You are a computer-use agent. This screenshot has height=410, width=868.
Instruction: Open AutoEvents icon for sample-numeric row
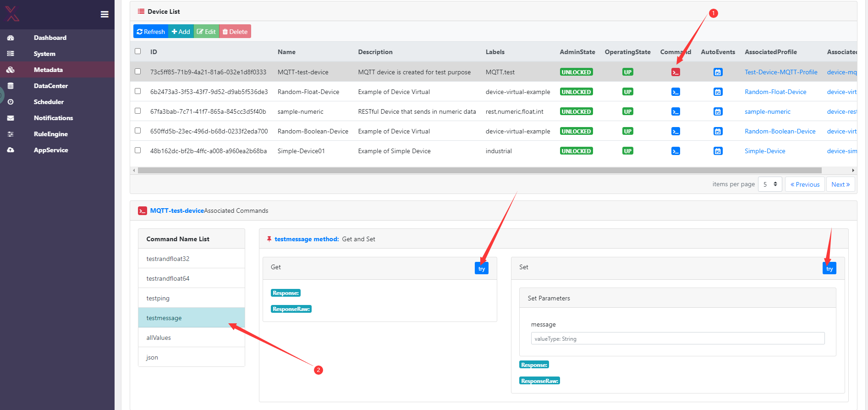[718, 111]
